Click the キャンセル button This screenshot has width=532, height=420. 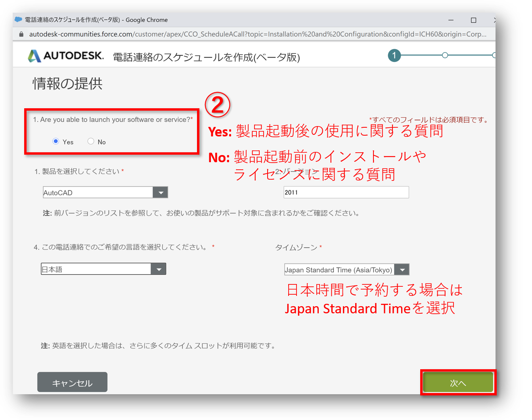[x=72, y=382]
